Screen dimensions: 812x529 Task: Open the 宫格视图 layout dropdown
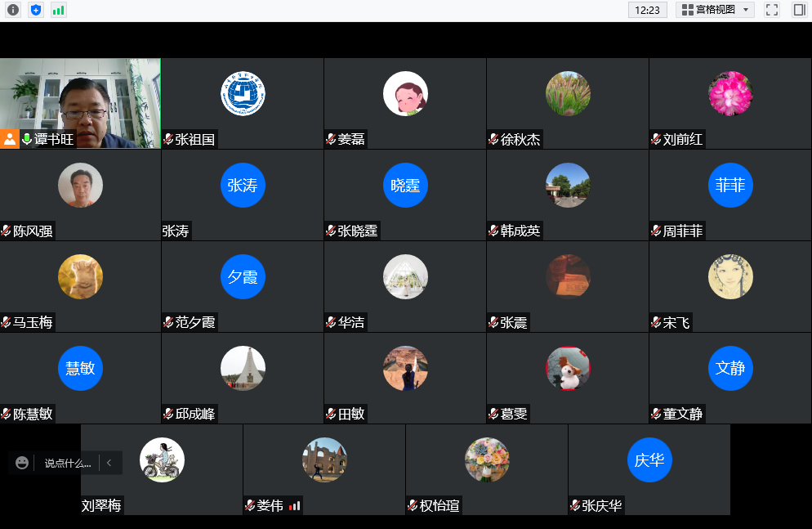(715, 10)
